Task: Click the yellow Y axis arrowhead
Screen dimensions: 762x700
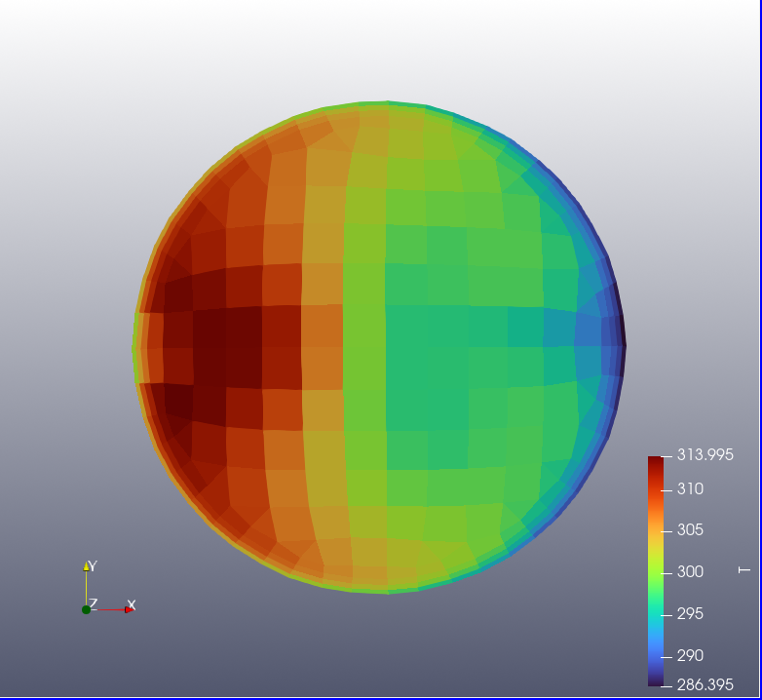Action: tap(86, 566)
